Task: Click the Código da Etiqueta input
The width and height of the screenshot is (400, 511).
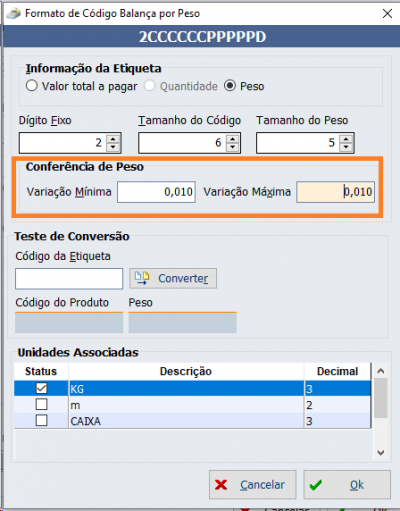Action: tap(69, 279)
